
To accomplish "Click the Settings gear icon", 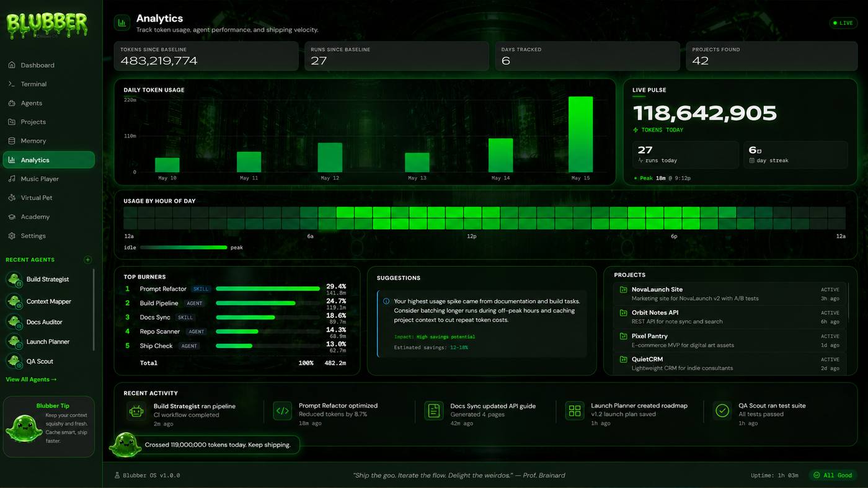I will pyautogui.click(x=12, y=236).
